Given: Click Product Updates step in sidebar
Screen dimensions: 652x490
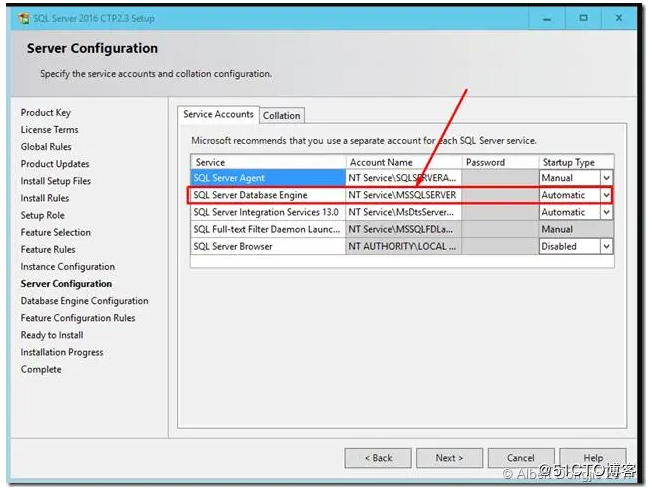Looking at the screenshot, I should point(55,164).
